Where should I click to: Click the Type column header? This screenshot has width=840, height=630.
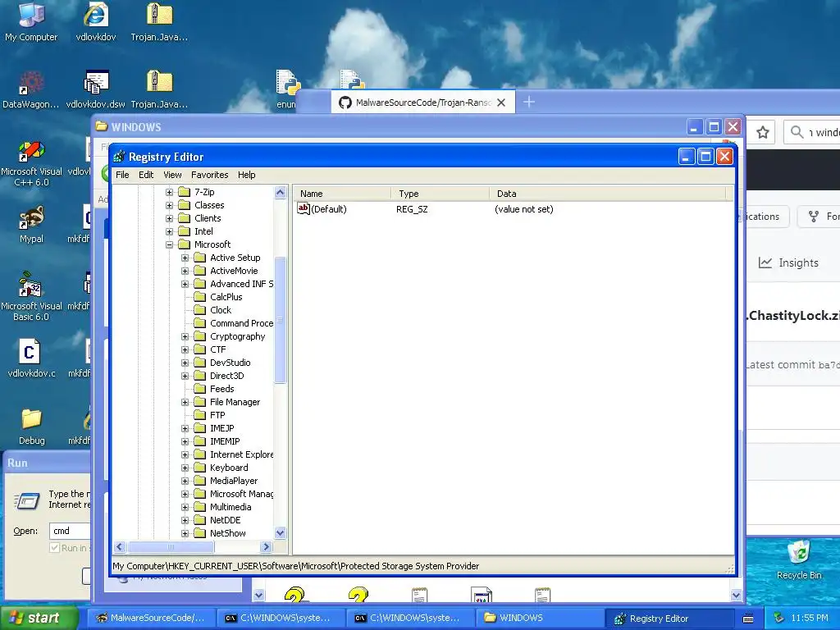click(x=441, y=194)
